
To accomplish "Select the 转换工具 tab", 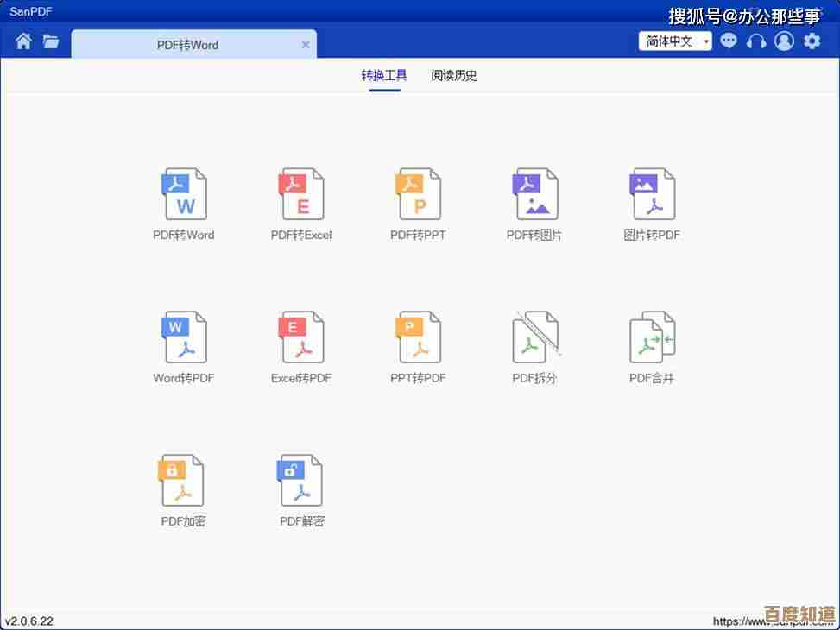I will tap(384, 76).
